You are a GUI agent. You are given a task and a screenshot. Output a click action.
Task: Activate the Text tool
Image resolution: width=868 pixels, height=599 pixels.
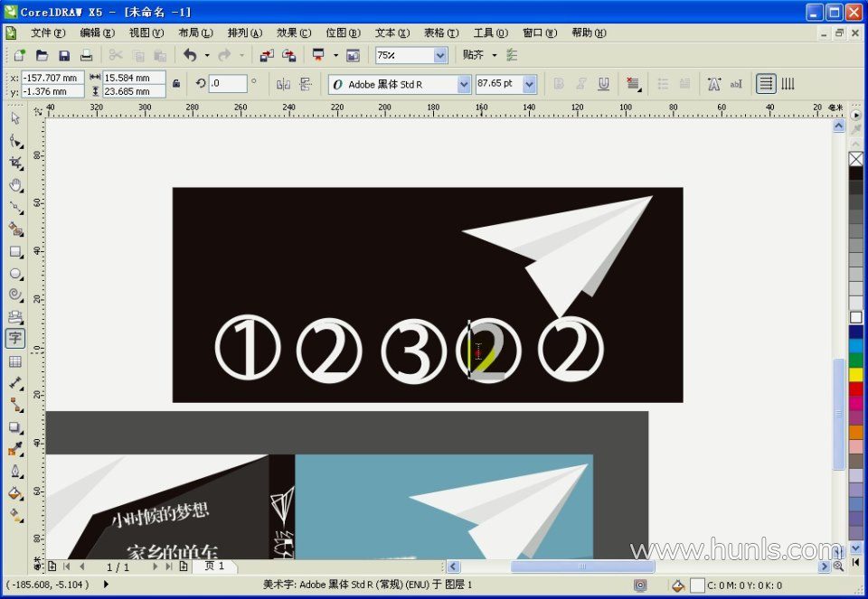pyautogui.click(x=15, y=339)
